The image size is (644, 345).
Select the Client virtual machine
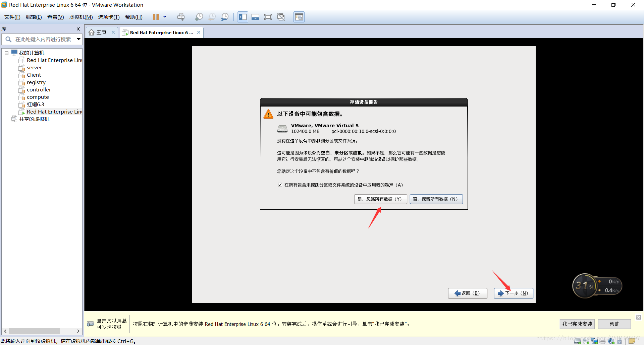pyautogui.click(x=34, y=75)
